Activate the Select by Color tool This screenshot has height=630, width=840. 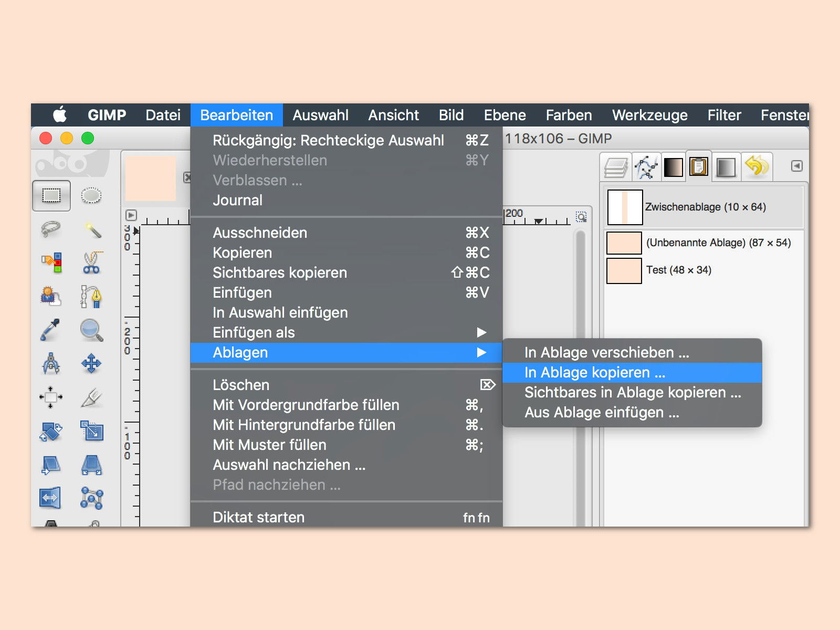[x=51, y=262]
